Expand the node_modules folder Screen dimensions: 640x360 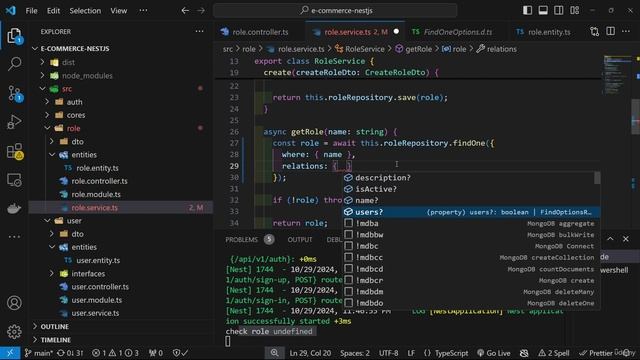[42, 76]
